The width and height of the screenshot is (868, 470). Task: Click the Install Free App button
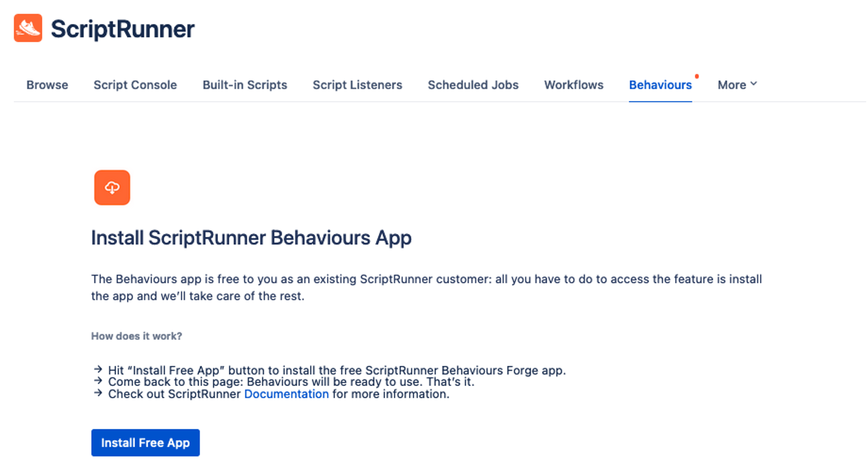[145, 443]
